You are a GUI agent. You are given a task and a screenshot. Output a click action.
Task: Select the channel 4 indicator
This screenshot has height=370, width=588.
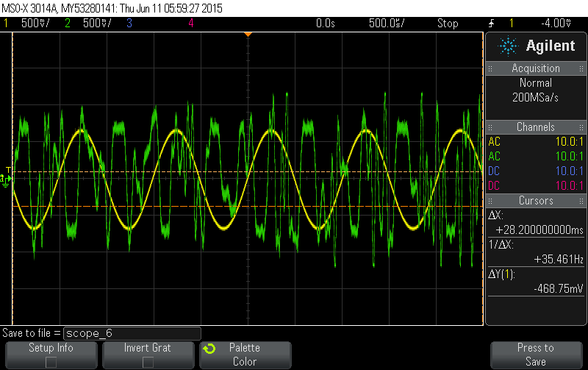(x=191, y=24)
